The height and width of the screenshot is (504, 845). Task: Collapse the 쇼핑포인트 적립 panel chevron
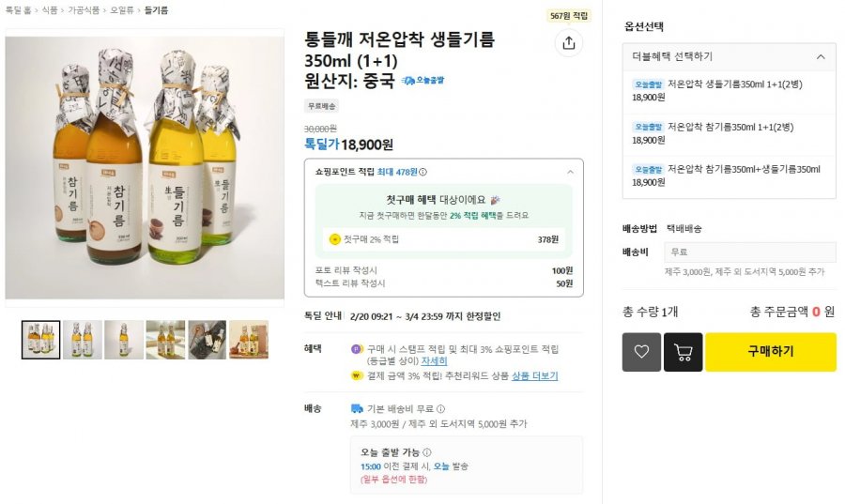tap(570, 172)
